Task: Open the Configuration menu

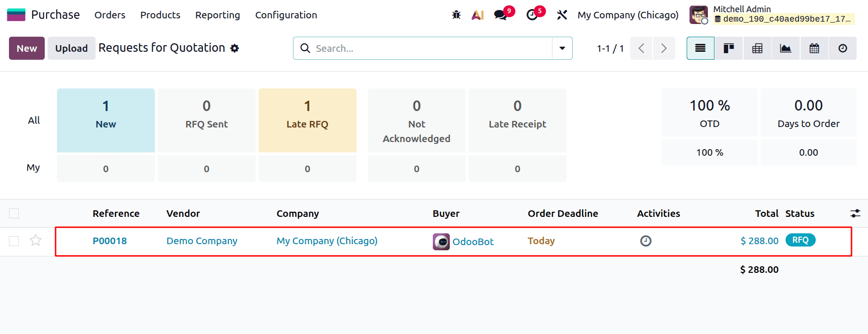Action: 286,15
